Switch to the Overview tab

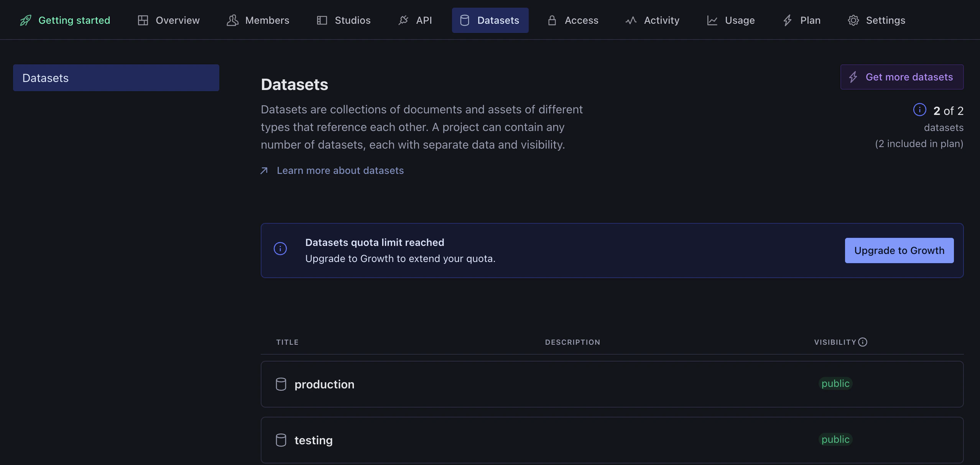tap(169, 20)
